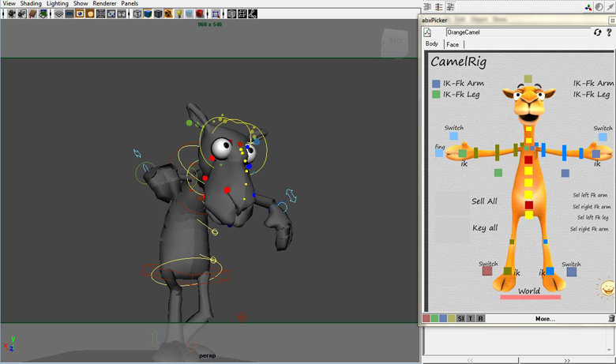The image size is (616, 364).
Task: Click the SI button in picker footer
Action: pos(461,318)
